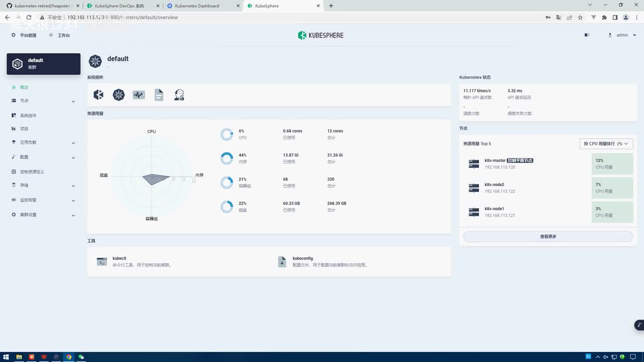This screenshot has width=644, height=362.
Task: Click the k8s-master 12% CPU usage bar
Action: pos(612,164)
